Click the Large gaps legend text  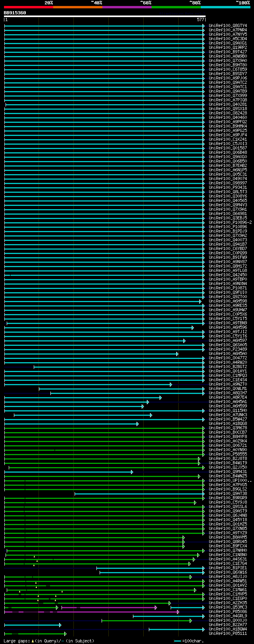49,641
